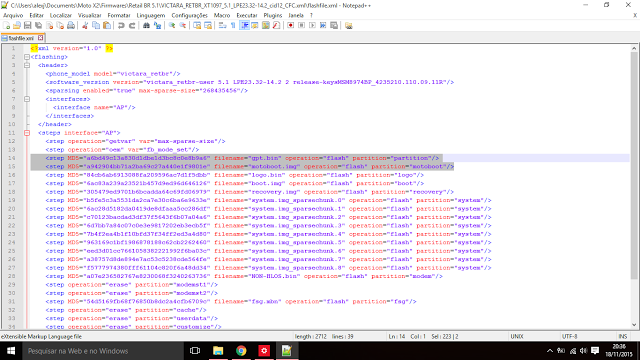Toggle show all characters pilcrow icon
Viewport: 640px width, 360px height.
tap(233, 26)
